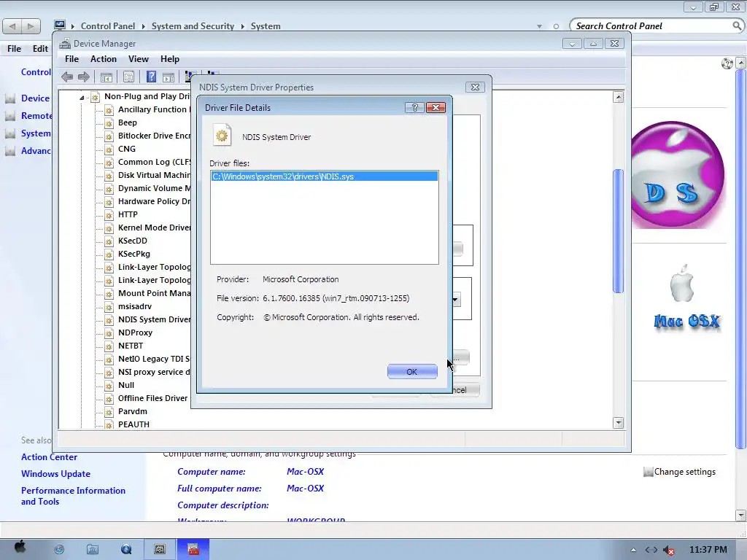
Task: Click the Search Control Panel field
Action: [651, 26]
